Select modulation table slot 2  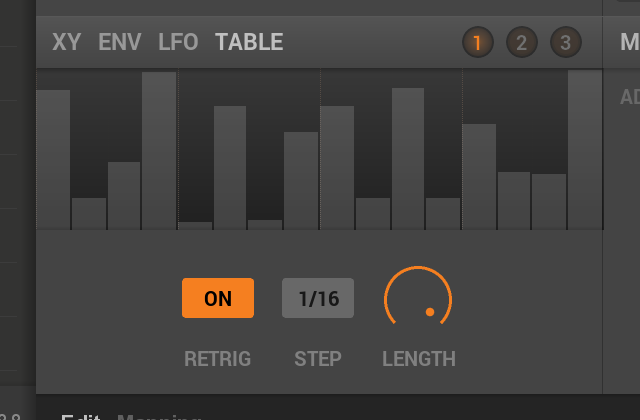(522, 42)
